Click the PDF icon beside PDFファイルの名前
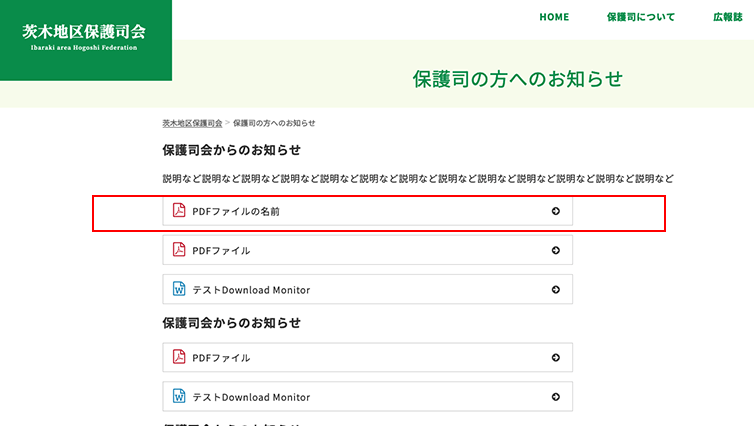The height and width of the screenshot is (426, 754). (x=180, y=211)
